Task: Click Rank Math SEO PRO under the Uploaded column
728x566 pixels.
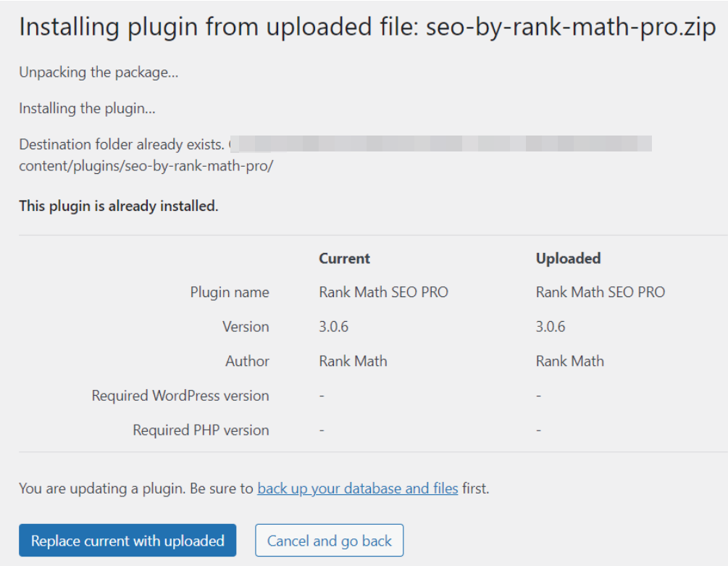Action: (x=600, y=293)
